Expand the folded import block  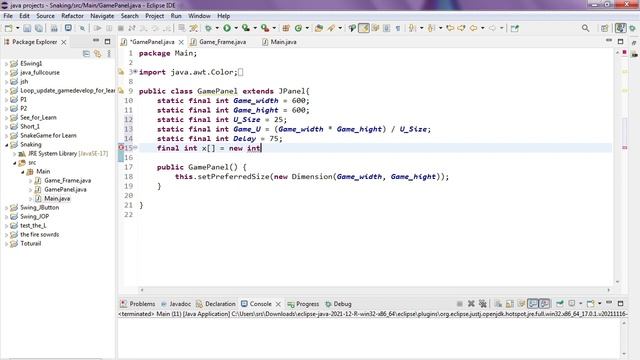pyautogui.click(x=136, y=72)
